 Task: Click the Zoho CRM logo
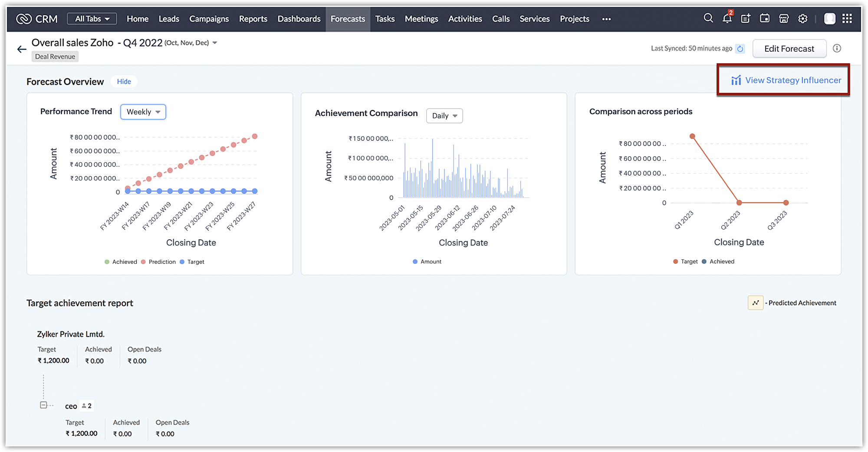pyautogui.click(x=37, y=19)
